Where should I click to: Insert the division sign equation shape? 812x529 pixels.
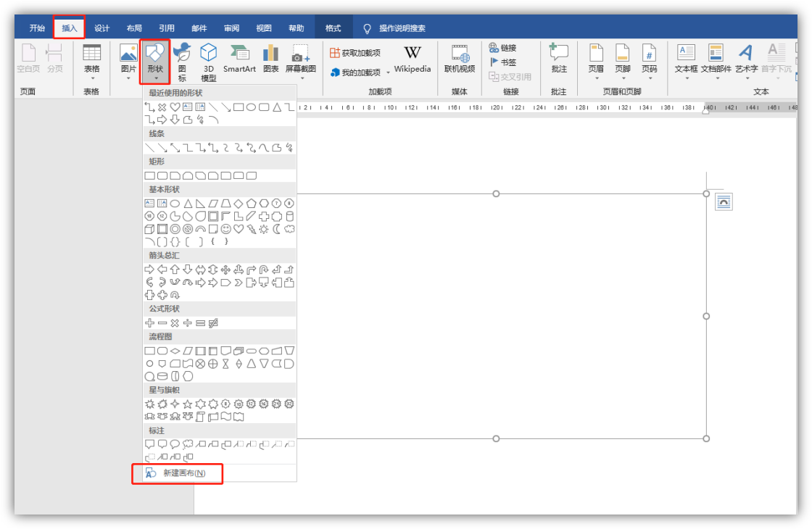(x=187, y=322)
